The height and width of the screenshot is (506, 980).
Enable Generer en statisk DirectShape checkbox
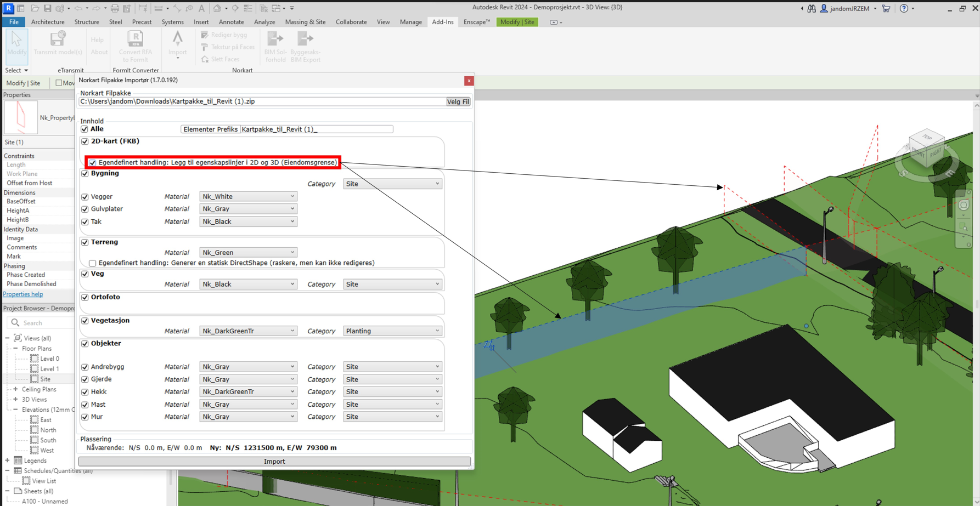[x=92, y=263]
